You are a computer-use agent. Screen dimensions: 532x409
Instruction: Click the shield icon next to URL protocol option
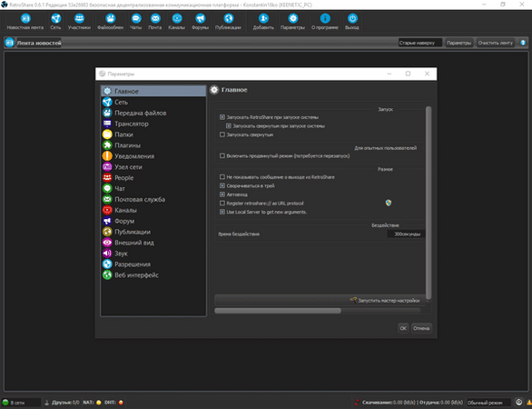click(389, 203)
